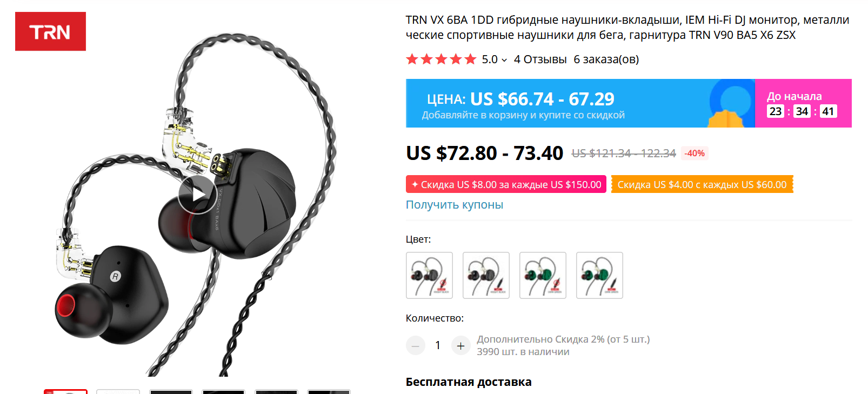Click the Получить купоны link

tap(455, 205)
